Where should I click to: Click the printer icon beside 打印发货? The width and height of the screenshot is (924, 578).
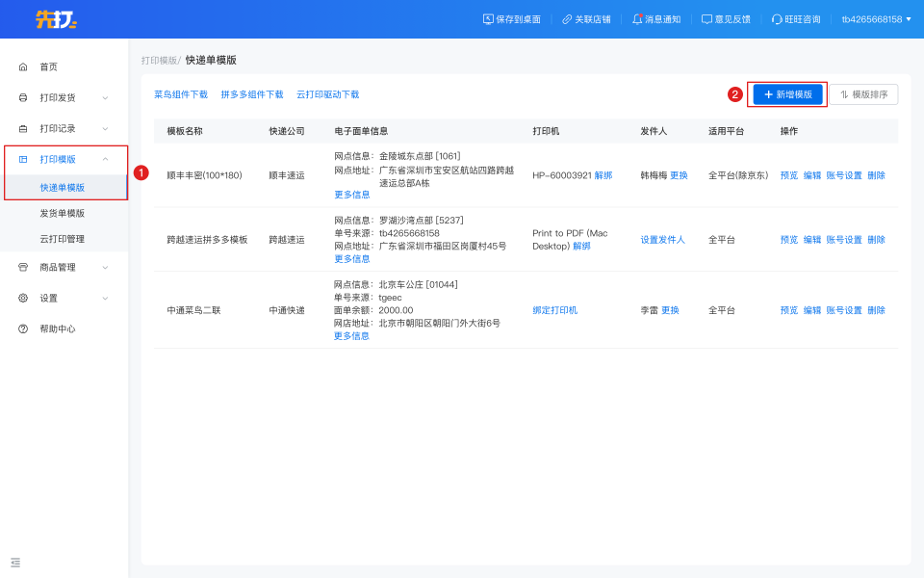(x=23, y=98)
